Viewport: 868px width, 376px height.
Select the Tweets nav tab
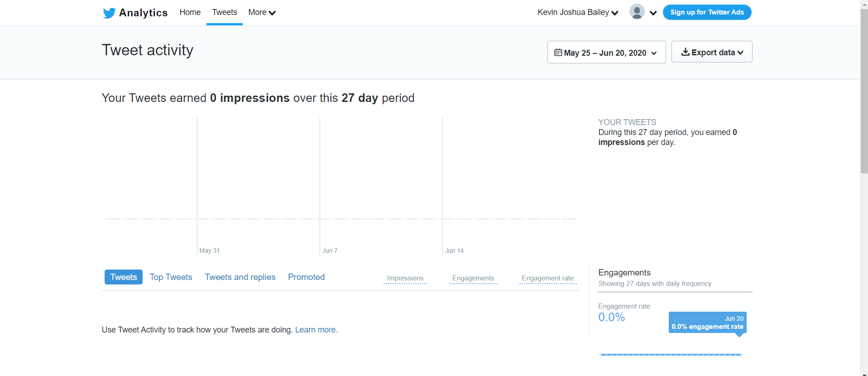tap(225, 12)
